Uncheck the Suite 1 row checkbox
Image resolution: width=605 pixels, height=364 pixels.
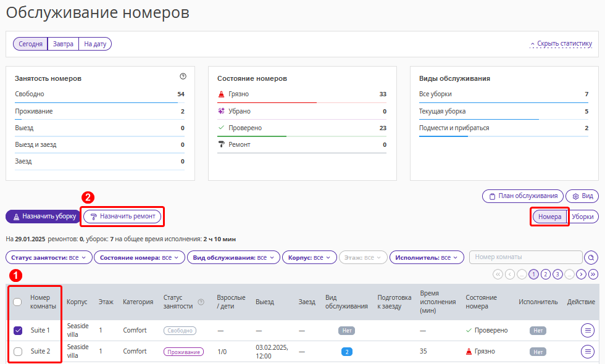(x=18, y=331)
